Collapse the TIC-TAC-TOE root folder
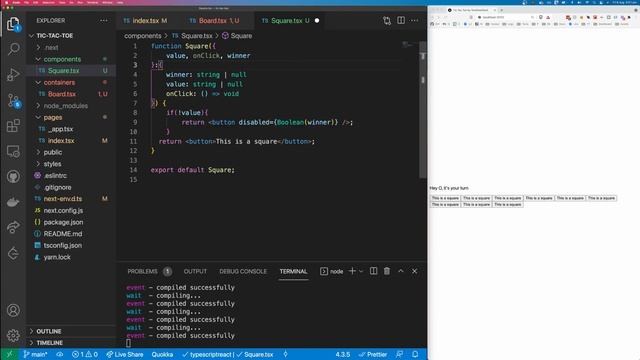 pyautogui.click(x=55, y=36)
